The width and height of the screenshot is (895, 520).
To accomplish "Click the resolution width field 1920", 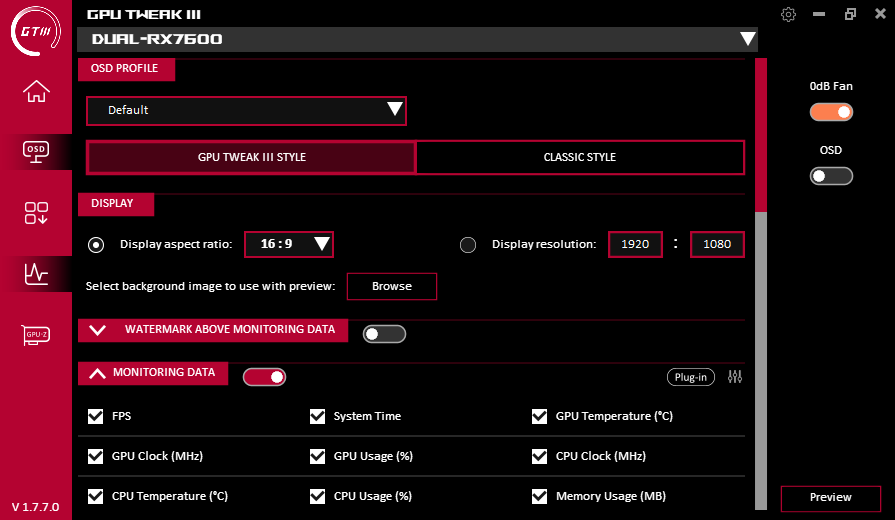I will tap(635, 244).
